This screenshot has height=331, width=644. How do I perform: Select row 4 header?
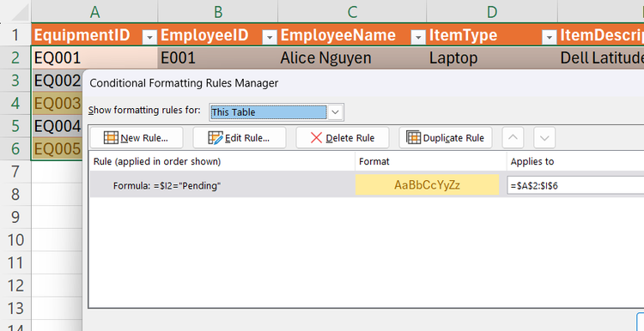(x=15, y=104)
